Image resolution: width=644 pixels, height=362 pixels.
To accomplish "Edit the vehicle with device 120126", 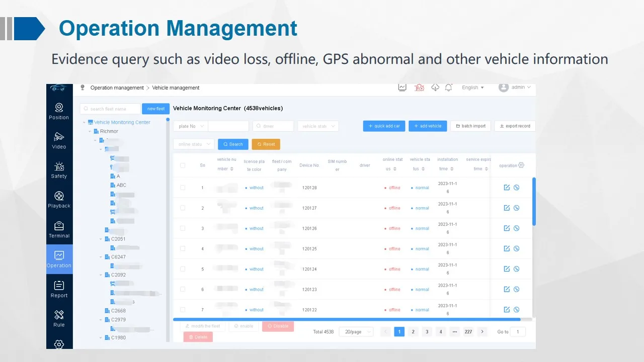I will tap(507, 228).
